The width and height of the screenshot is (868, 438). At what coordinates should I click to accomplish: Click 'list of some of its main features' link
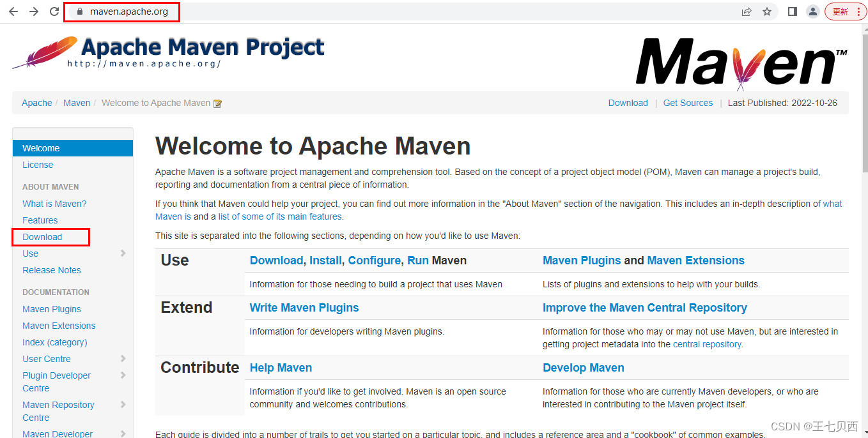[281, 216]
